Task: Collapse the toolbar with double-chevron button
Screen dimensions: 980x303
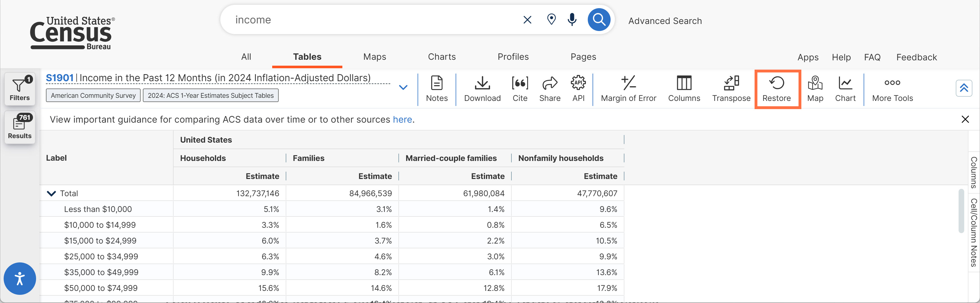Action: coord(963,88)
